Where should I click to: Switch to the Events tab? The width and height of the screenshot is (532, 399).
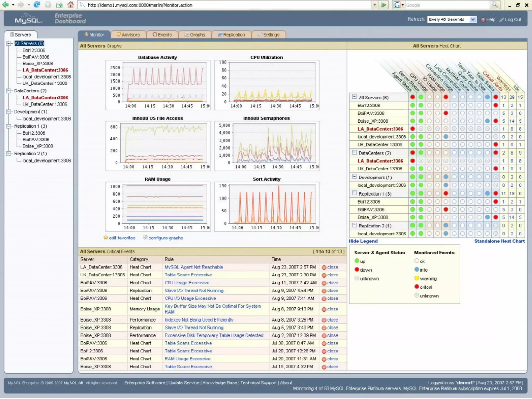point(162,35)
